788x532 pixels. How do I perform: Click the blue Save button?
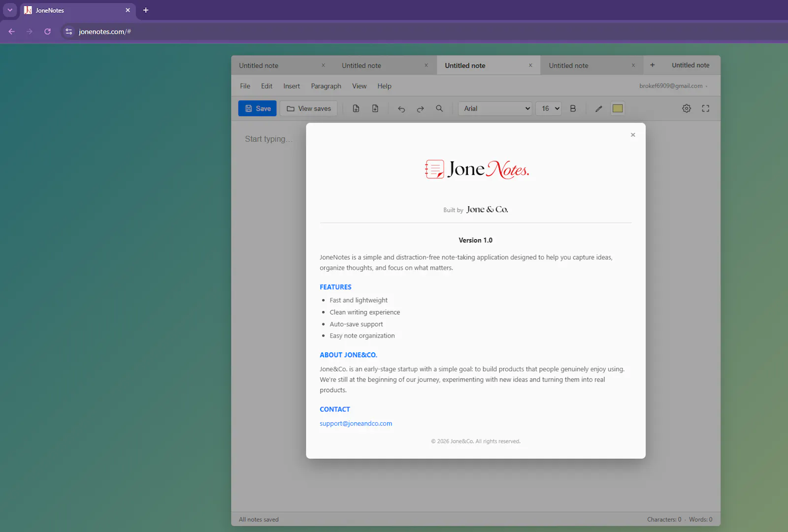coord(257,108)
